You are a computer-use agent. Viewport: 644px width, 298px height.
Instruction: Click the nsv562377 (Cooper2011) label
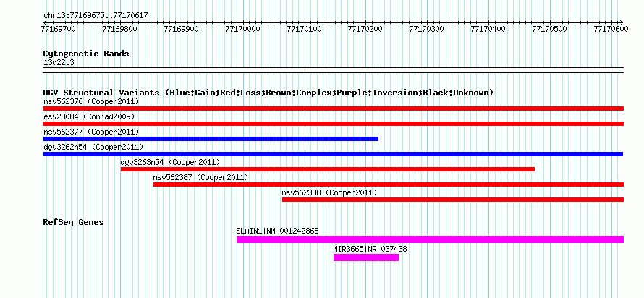[91, 132]
